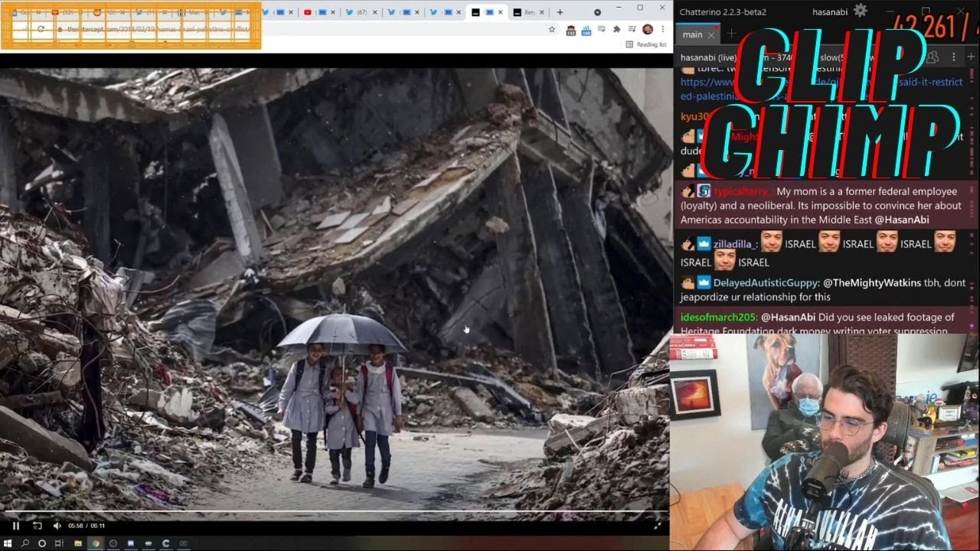This screenshot has width=980, height=551.
Task: Click the Chrome taskbar icon
Action: [x=96, y=543]
